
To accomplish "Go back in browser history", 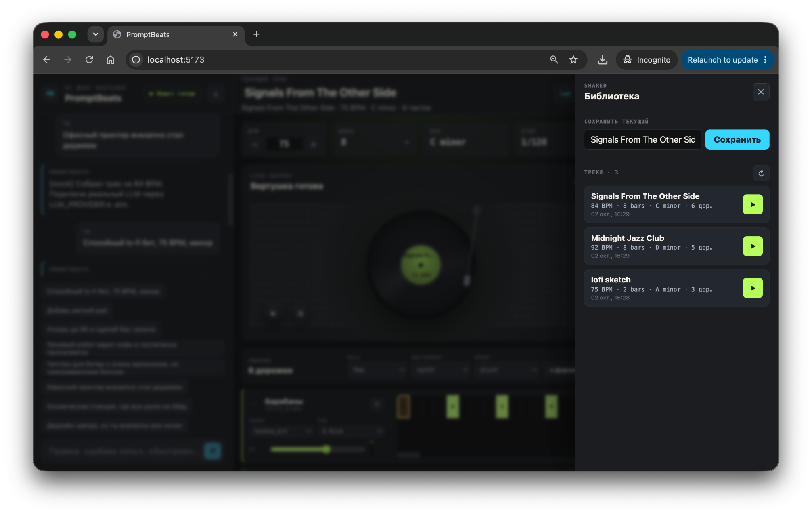I will coord(47,60).
